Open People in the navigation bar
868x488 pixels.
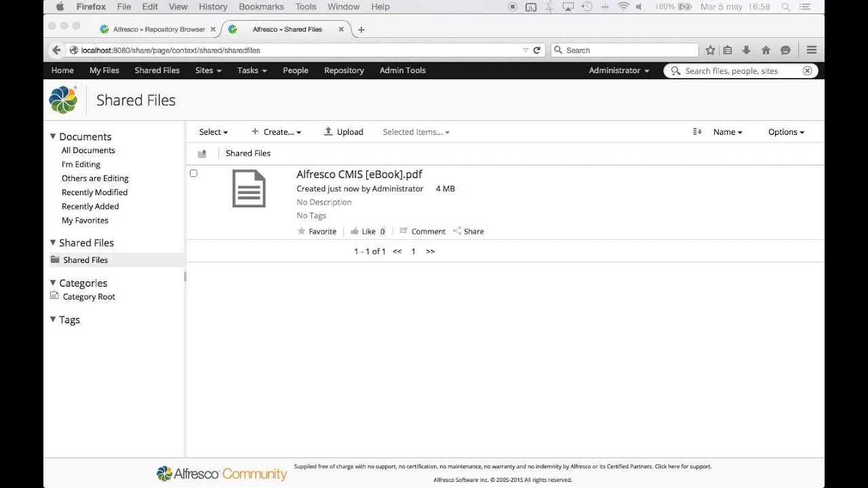pyautogui.click(x=296, y=70)
